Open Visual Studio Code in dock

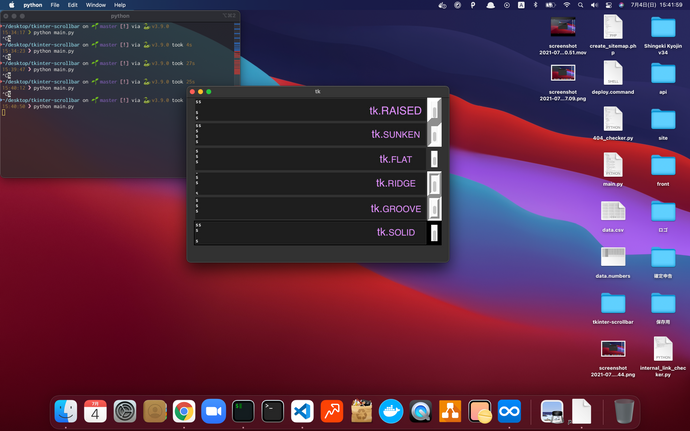coord(302,410)
